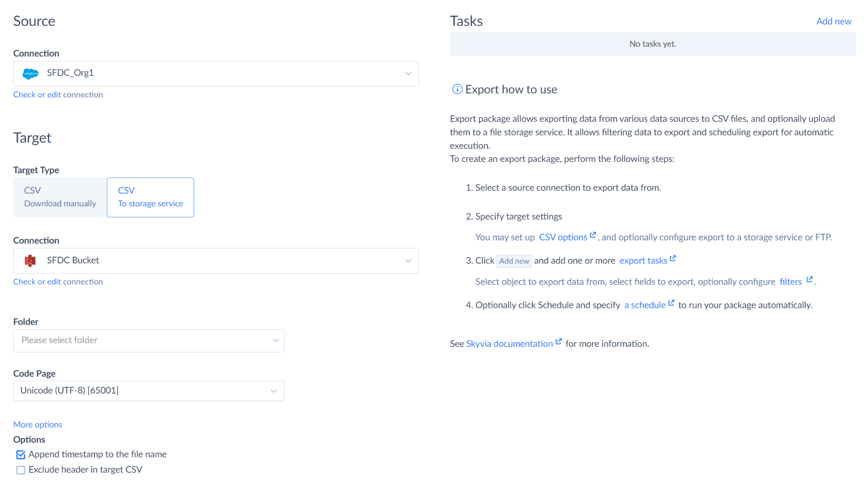This screenshot has width=868, height=502.
Task: Click the info icon beside Export how to use
Action: tap(457, 89)
